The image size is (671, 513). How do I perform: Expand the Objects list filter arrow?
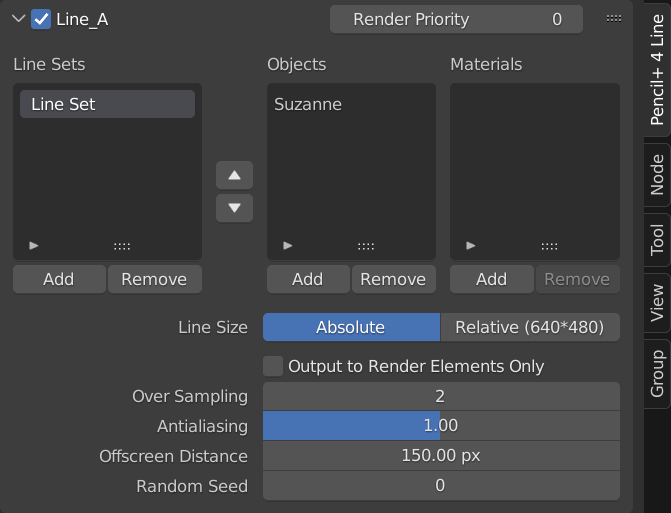click(288, 245)
